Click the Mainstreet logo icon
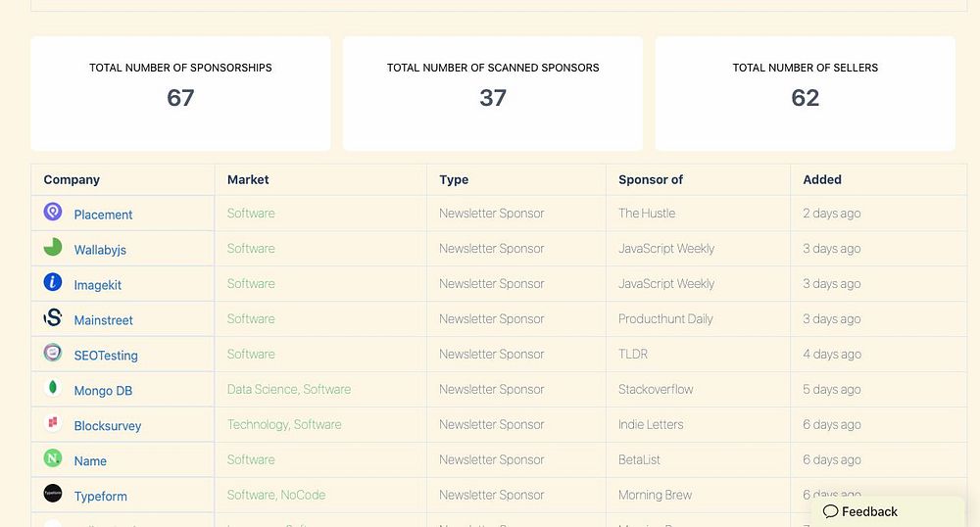Screen dimensions: 980x527 53,317
